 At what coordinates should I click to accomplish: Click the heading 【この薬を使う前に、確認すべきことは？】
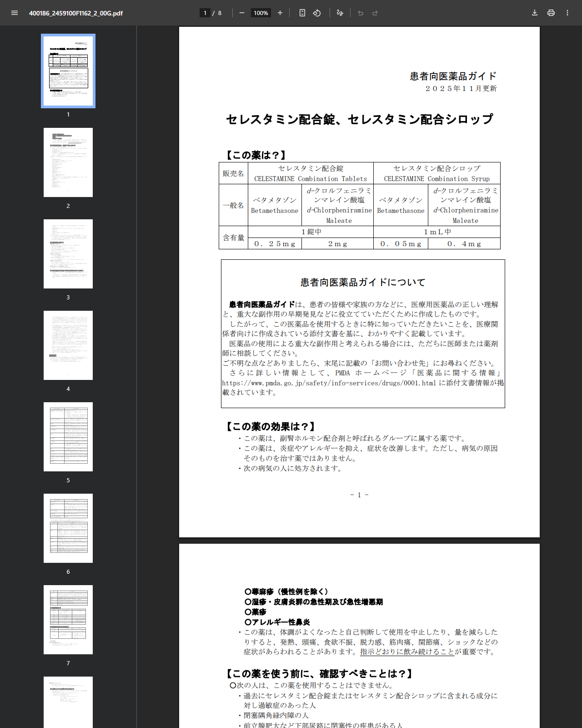pos(319,674)
